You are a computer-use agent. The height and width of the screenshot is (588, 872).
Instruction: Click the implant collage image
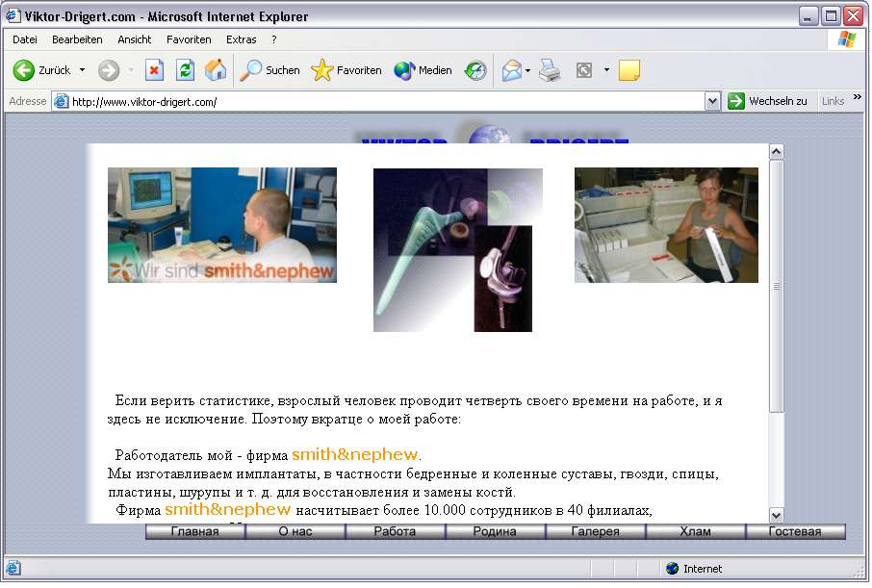(x=458, y=250)
